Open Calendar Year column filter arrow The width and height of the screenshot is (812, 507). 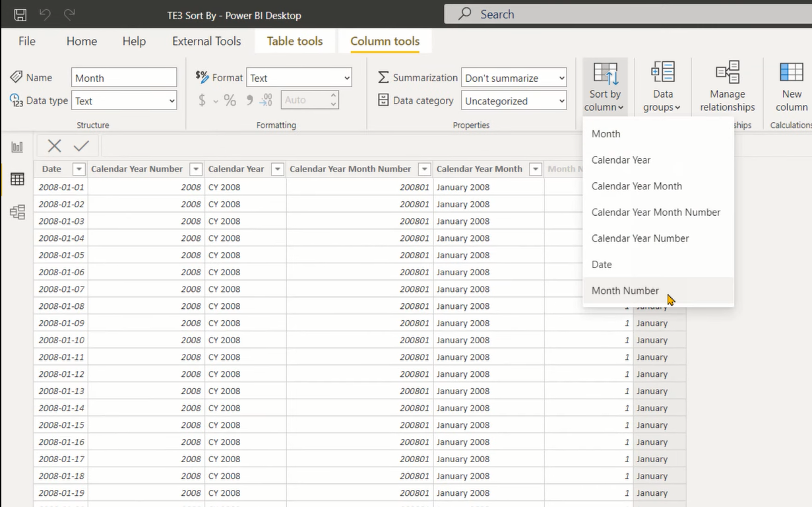(278, 169)
